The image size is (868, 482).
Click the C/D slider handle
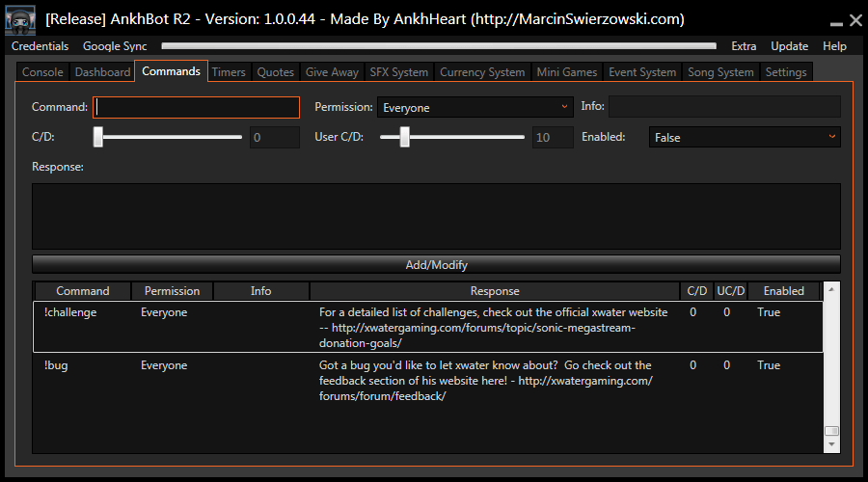pyautogui.click(x=98, y=137)
